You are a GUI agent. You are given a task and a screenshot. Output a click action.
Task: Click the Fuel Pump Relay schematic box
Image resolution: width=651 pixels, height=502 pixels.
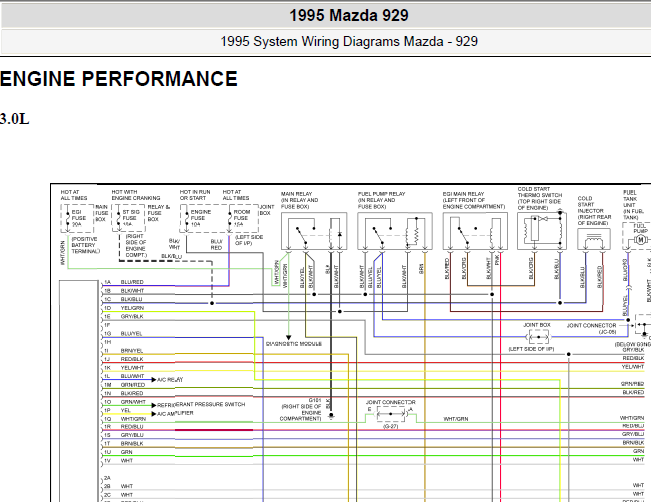(395, 231)
